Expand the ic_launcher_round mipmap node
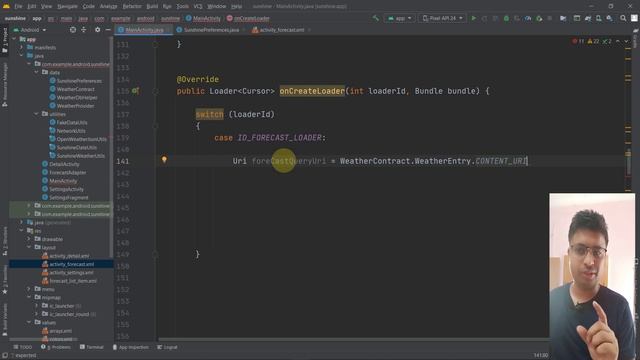The height and width of the screenshot is (360, 640). pyautogui.click(x=36, y=314)
